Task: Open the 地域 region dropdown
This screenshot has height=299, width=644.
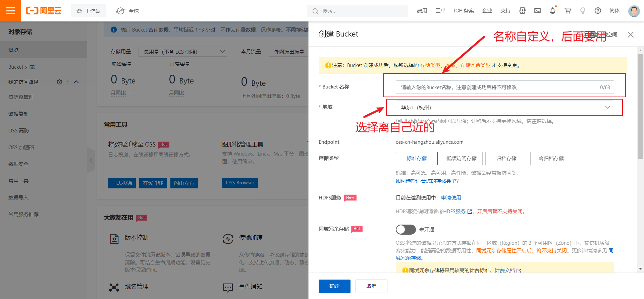Action: tap(505, 107)
